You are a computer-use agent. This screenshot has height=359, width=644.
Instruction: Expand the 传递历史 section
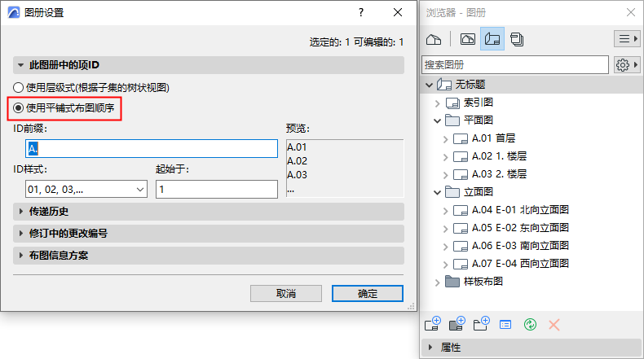tap(20, 212)
